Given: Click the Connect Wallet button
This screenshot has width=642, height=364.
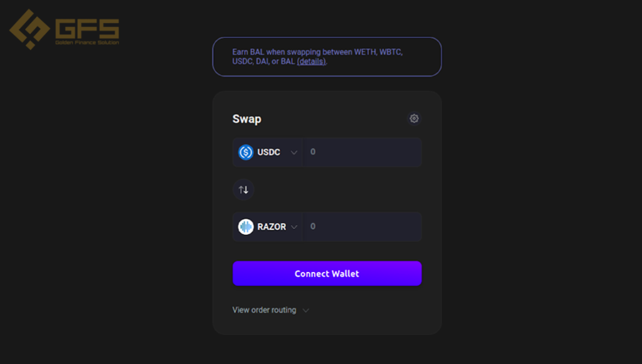Looking at the screenshot, I should click(x=327, y=273).
